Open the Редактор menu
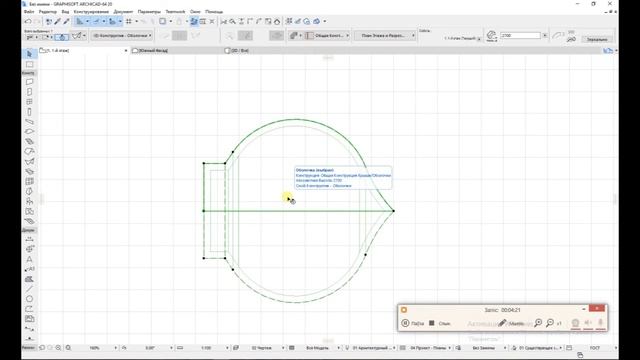The height and width of the screenshot is (360, 640). (x=48, y=12)
